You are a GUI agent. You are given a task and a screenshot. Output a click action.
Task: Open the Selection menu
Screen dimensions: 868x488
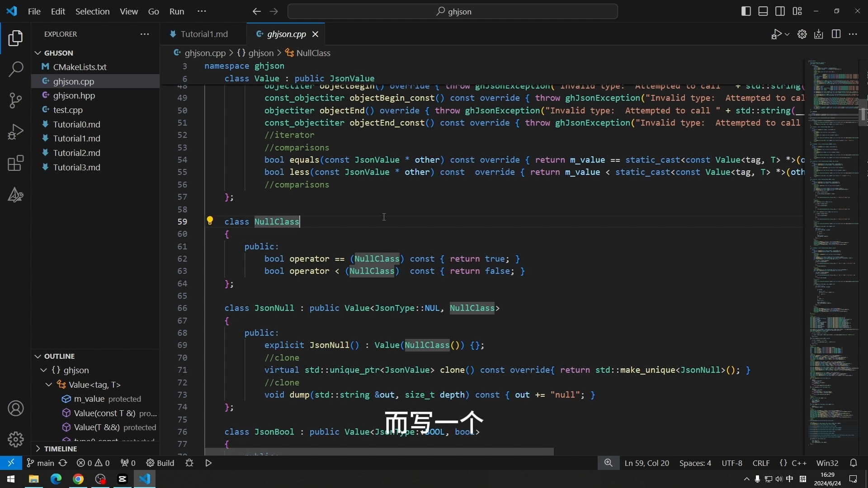[x=92, y=11]
